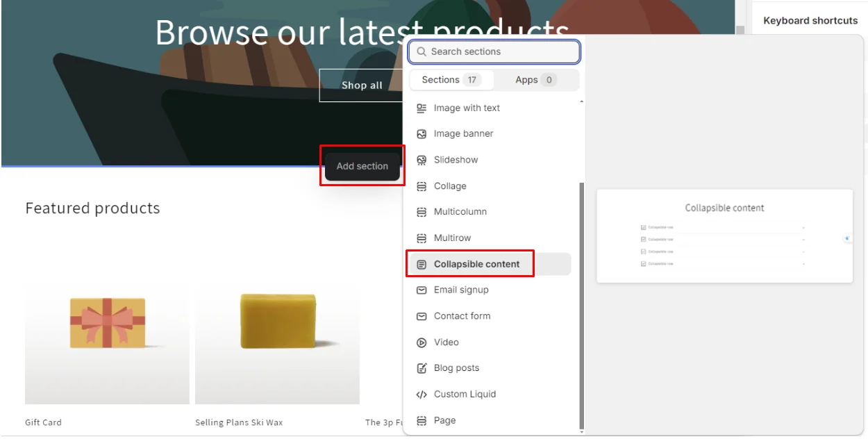Click the Slideshow section icon
The width and height of the screenshot is (868, 446).
[422, 160]
